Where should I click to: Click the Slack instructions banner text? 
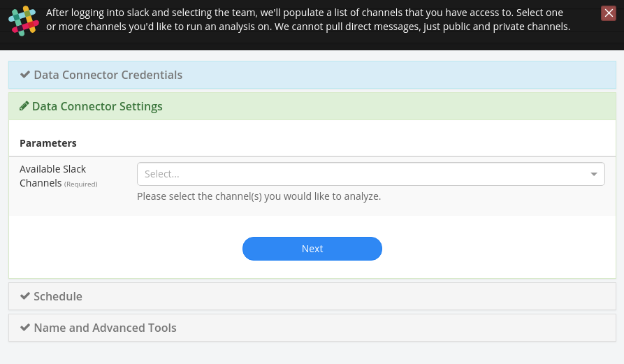pos(308,20)
